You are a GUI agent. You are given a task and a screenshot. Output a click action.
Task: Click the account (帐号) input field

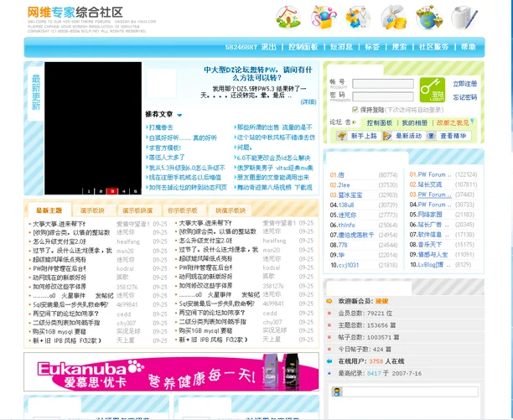point(382,84)
